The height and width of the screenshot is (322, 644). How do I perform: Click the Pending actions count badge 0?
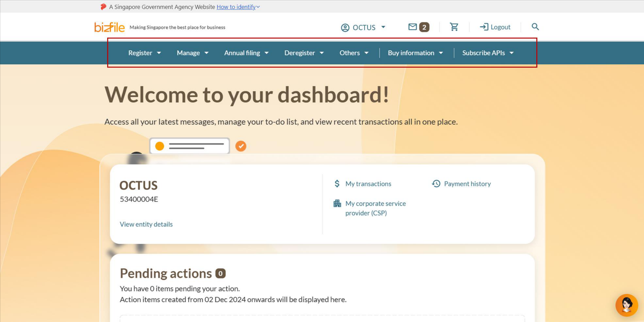220,273
